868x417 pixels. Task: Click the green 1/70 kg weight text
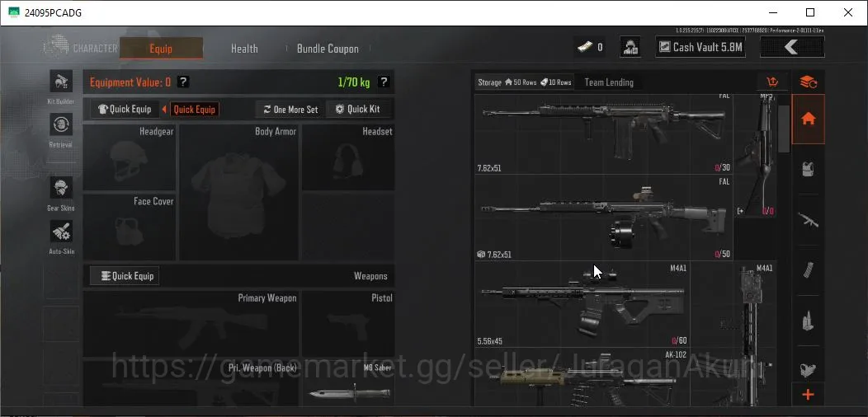pos(354,82)
